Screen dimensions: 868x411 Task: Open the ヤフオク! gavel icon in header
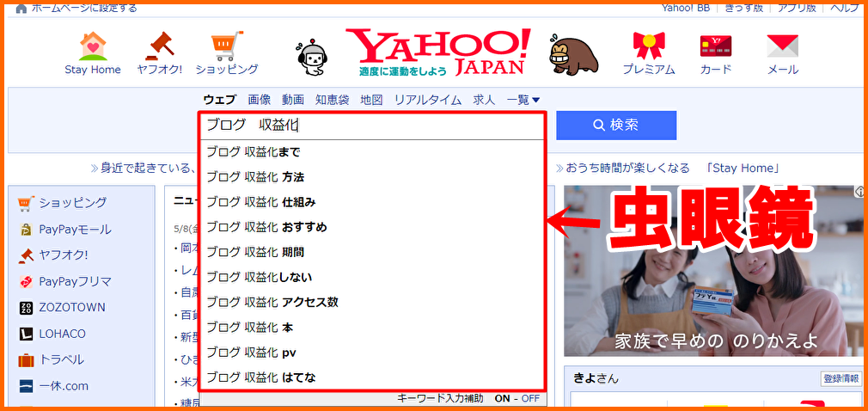pyautogui.click(x=160, y=46)
